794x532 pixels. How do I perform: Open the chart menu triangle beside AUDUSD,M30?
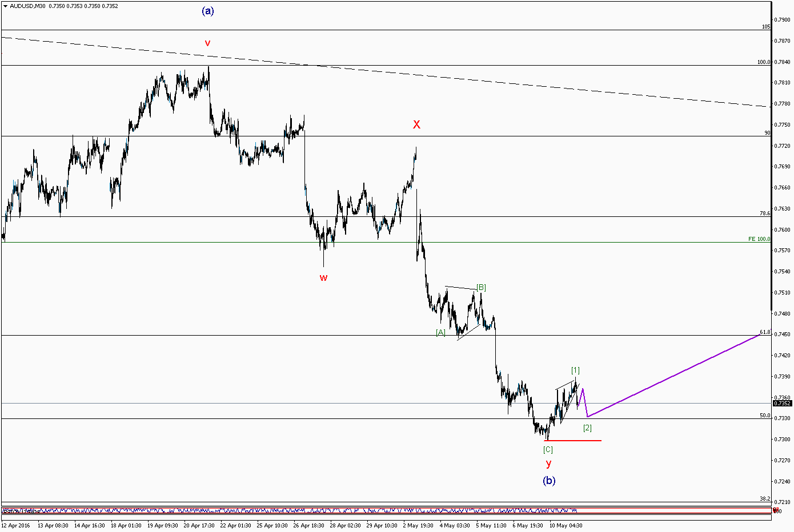(5, 6)
